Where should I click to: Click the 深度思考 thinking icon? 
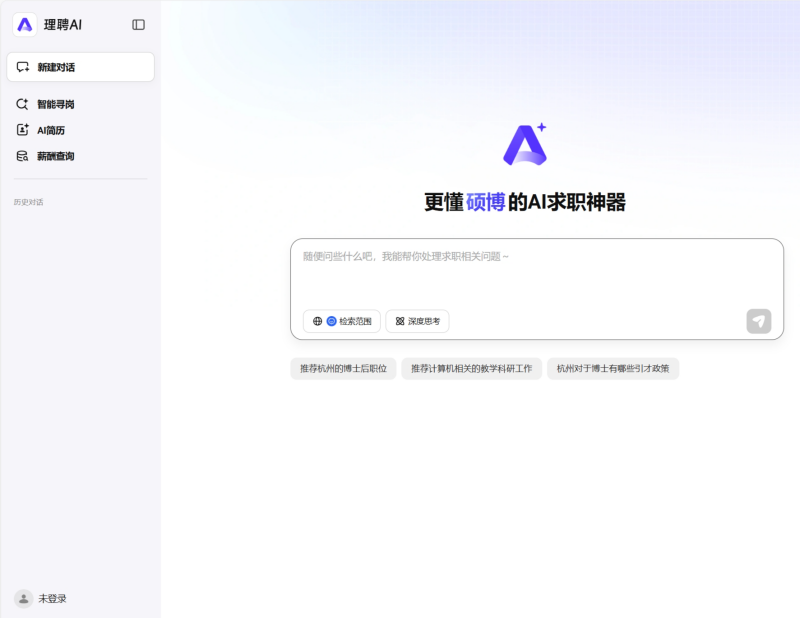[398, 321]
